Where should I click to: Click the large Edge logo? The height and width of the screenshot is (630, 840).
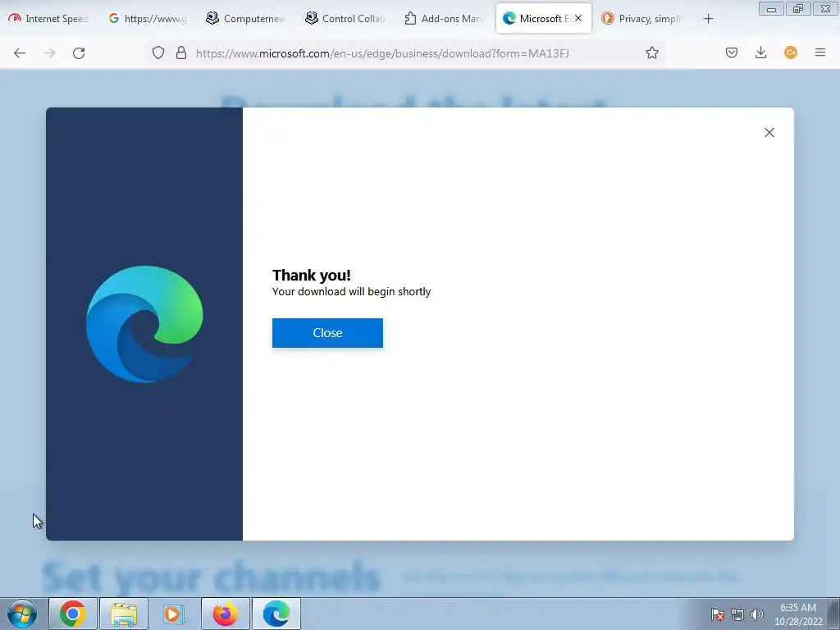point(144,323)
